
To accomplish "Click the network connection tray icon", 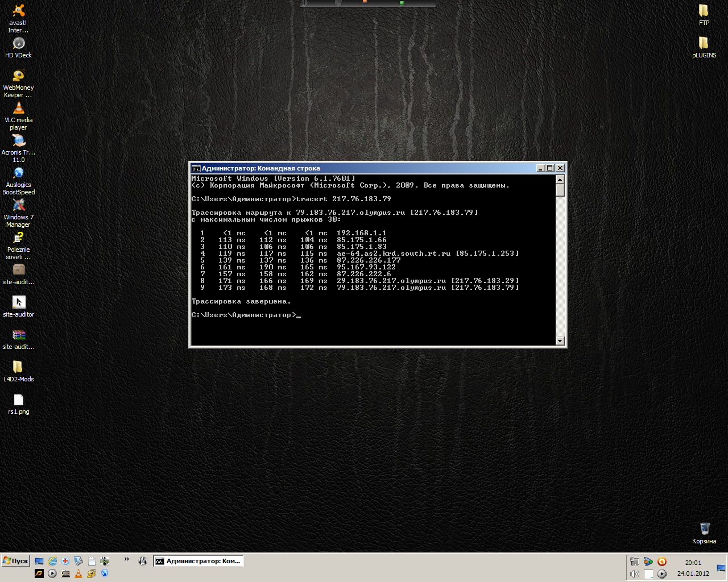I will coord(635,562).
